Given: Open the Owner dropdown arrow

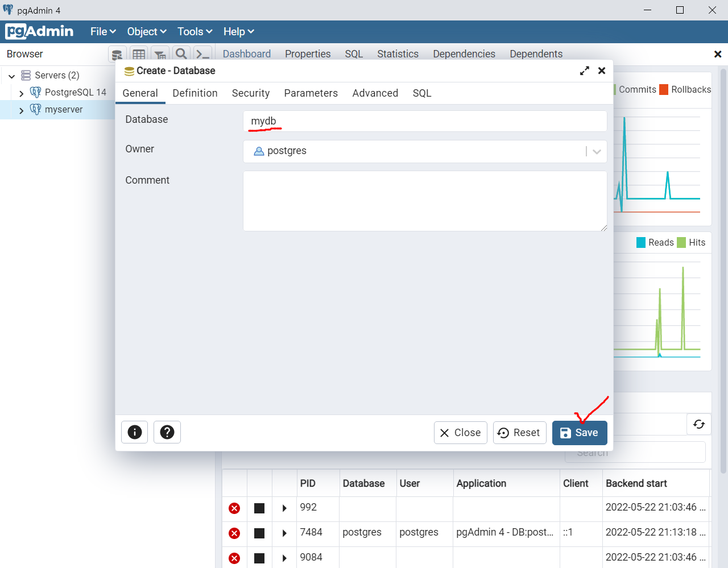Looking at the screenshot, I should click(x=597, y=152).
